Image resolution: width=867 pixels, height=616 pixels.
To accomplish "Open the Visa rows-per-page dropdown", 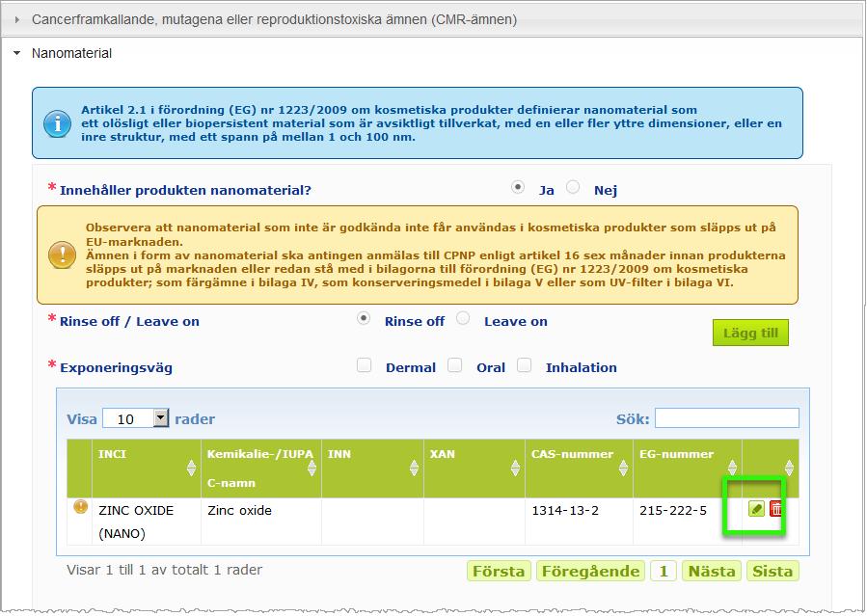I will (135, 418).
